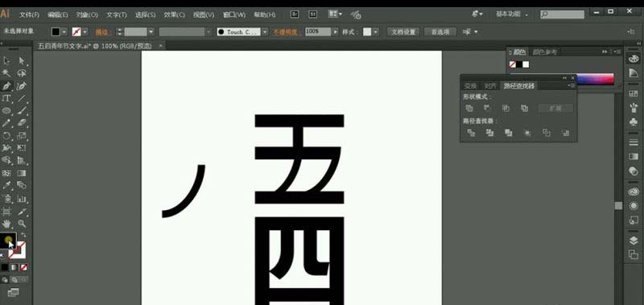Select the Hand tool
644x305 pixels.
(x=6, y=224)
